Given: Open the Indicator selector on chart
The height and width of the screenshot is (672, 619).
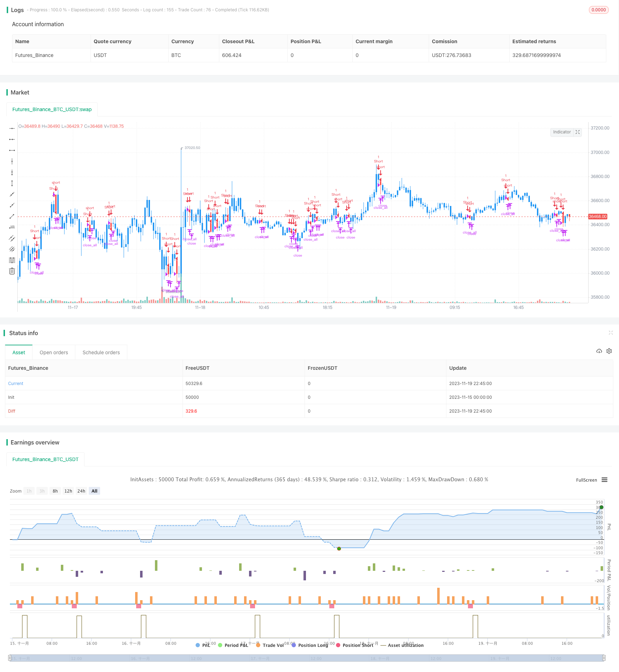Looking at the screenshot, I should click(562, 132).
